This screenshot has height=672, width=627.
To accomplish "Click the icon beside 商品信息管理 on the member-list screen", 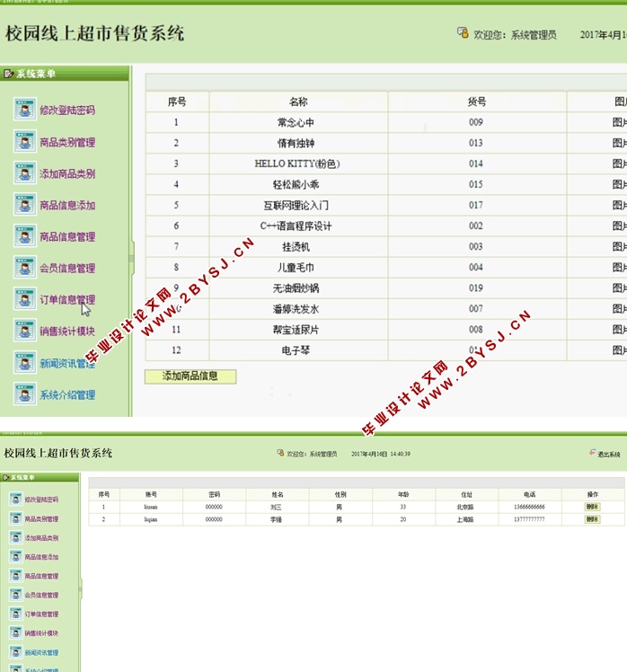I will [16, 576].
